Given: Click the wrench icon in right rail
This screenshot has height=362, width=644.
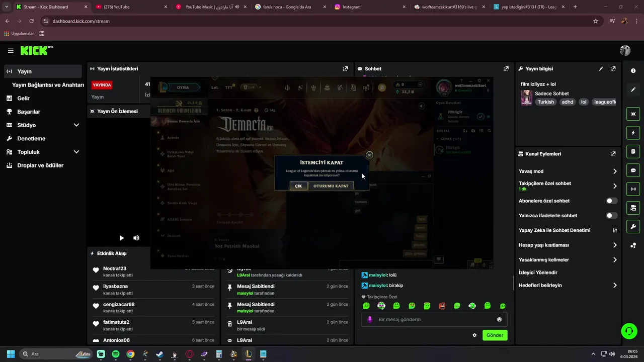Looking at the screenshot, I should click(x=633, y=226).
